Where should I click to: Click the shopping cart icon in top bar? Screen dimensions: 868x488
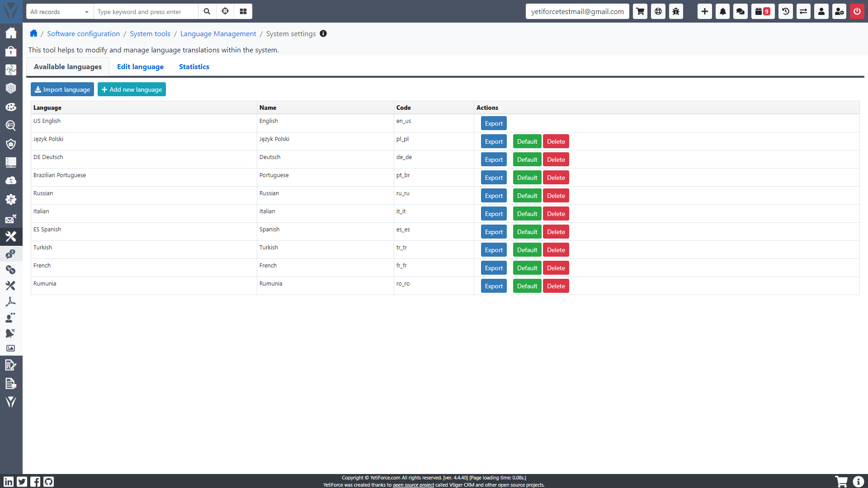click(640, 12)
